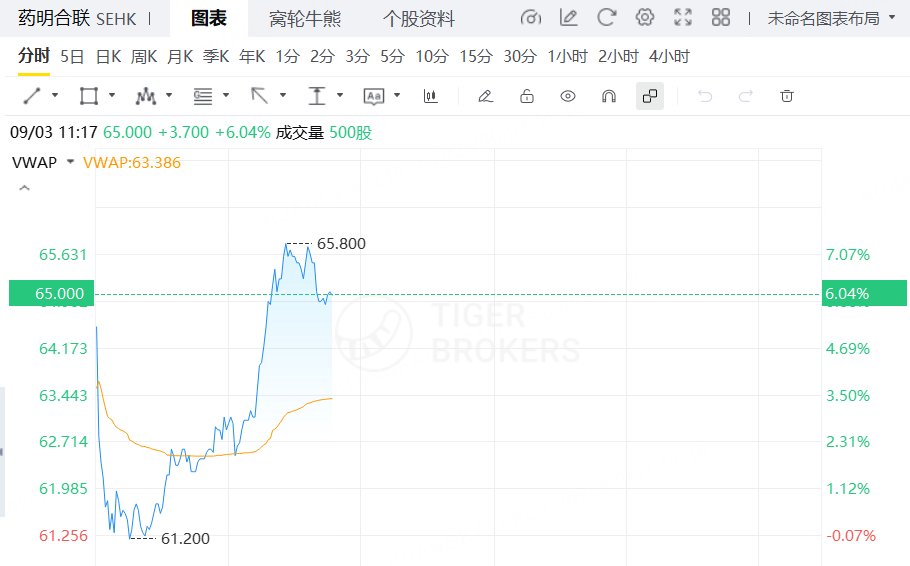Toggle drawings visibility eye icon
The image size is (910, 566).
tap(568, 96)
